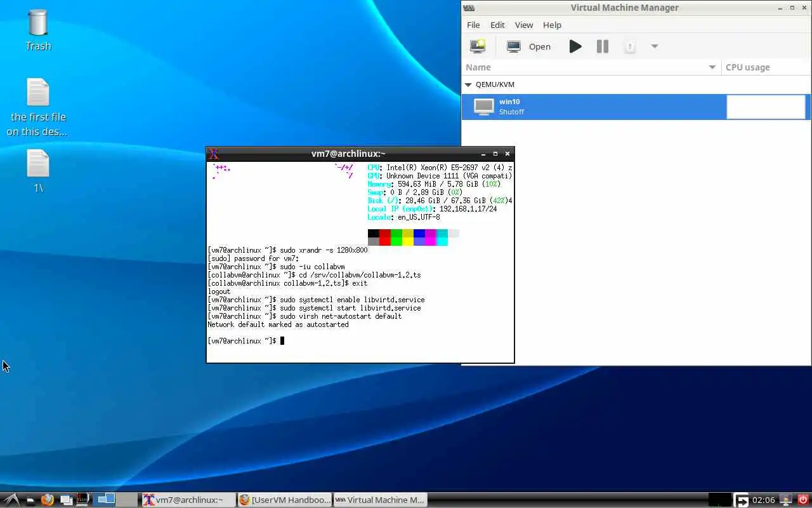Image resolution: width=812 pixels, height=508 pixels.
Task: Click the show desktop windows icon in taskbar
Action: [66, 500]
